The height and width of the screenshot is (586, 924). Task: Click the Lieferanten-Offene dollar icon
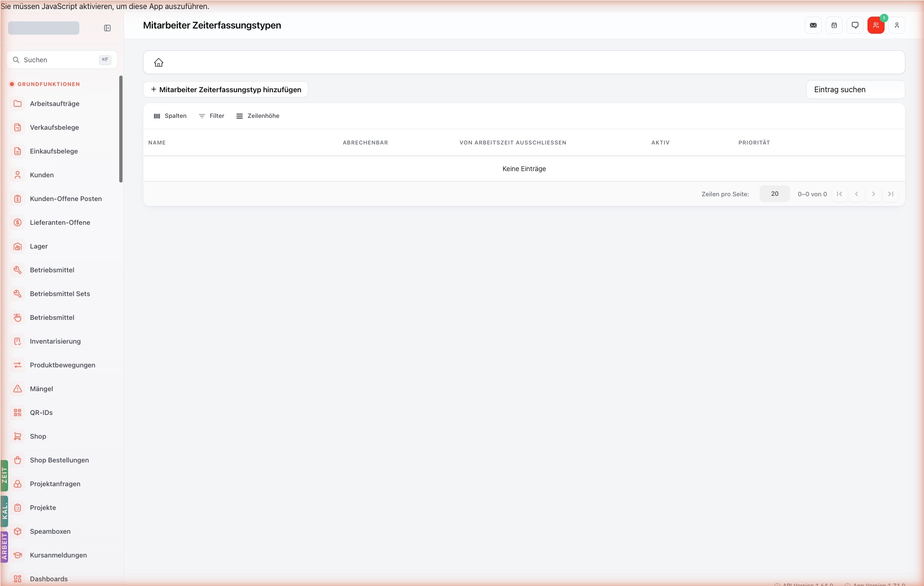(x=18, y=222)
